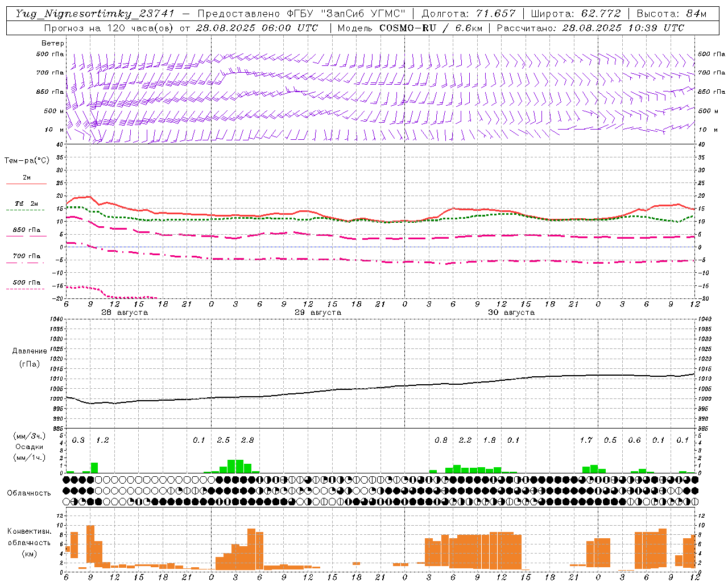Click the 'Облачность' cloud cover label
The width and height of the screenshot is (728, 582).
[29, 493]
